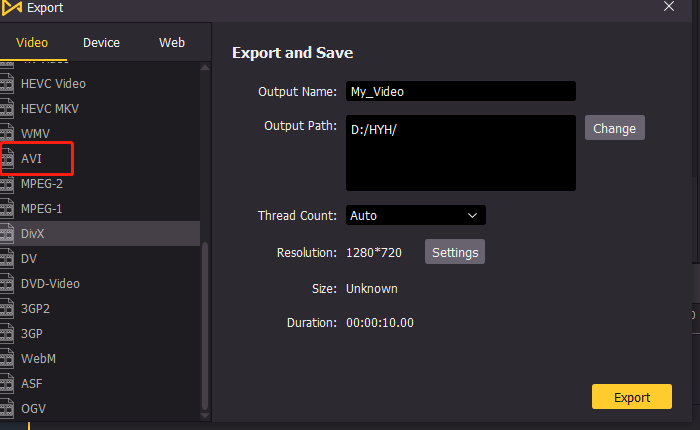The height and width of the screenshot is (430, 700).
Task: Open the Thread Count dropdown
Action: 415,215
